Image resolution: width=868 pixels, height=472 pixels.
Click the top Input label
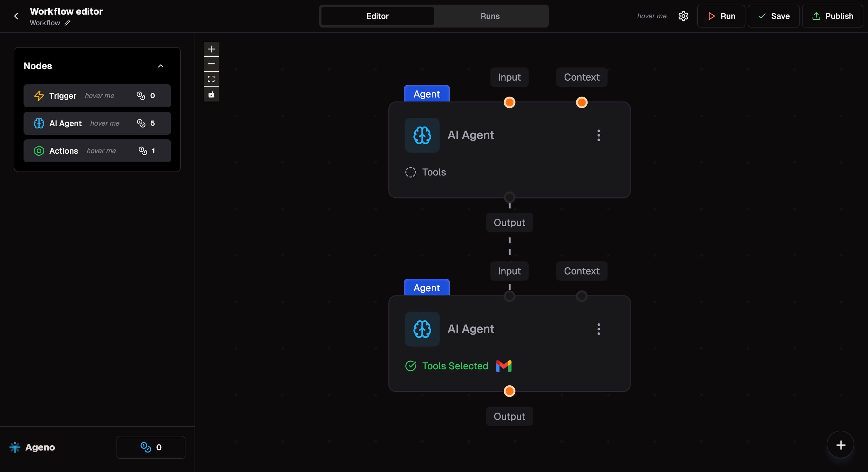coord(509,77)
